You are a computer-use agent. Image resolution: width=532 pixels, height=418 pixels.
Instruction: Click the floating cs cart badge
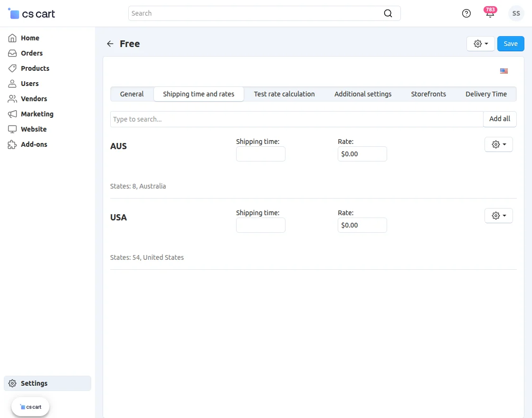click(30, 407)
